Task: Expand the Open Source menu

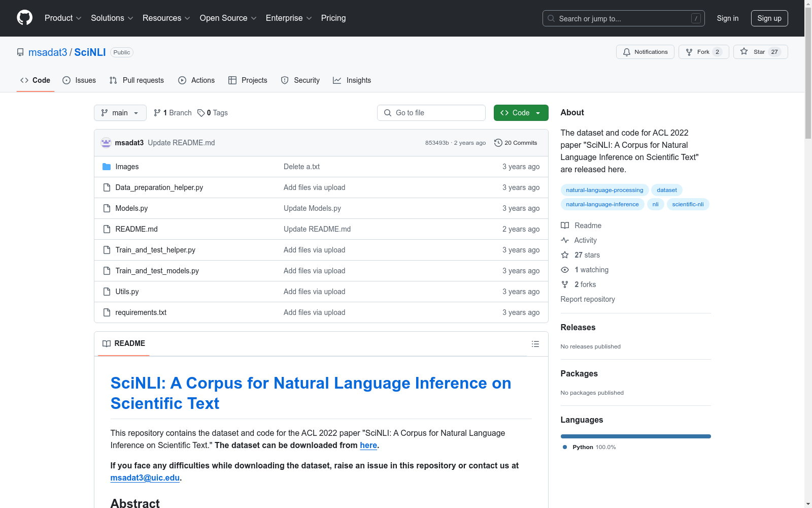Action: tap(228, 18)
